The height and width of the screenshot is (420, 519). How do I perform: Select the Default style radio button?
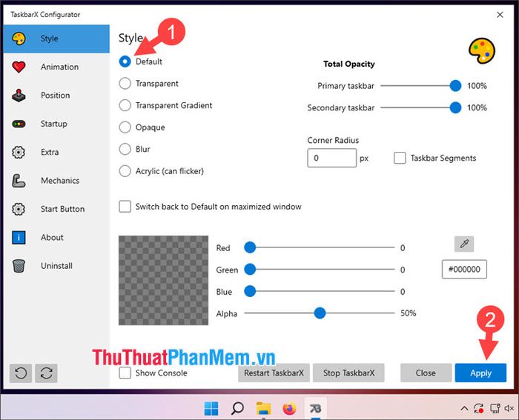tap(125, 61)
